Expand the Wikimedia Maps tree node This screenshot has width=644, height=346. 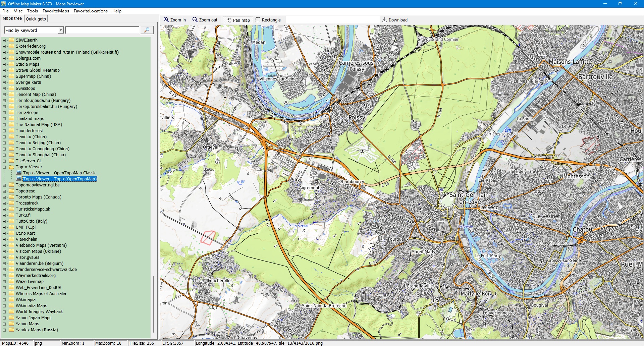(x=4, y=306)
